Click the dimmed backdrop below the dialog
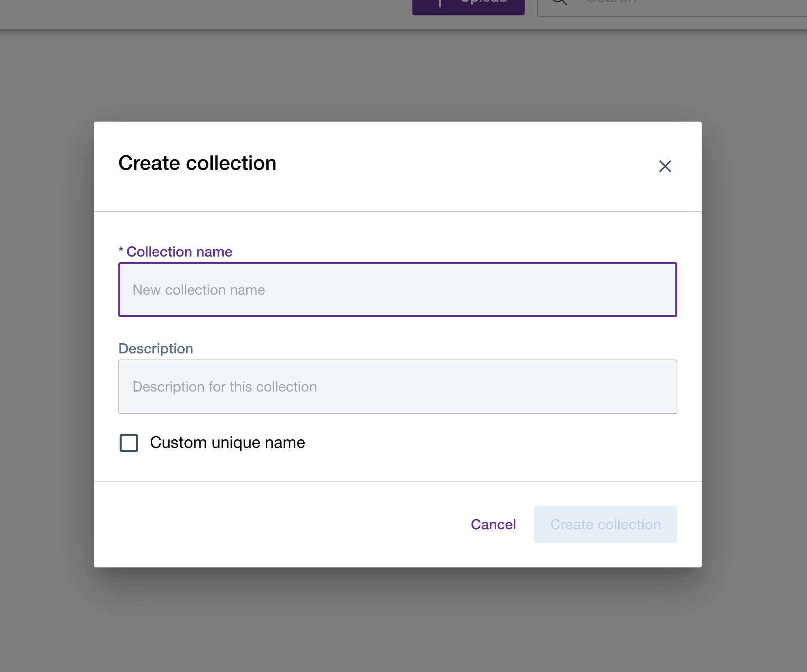The image size is (807, 672). point(397,620)
